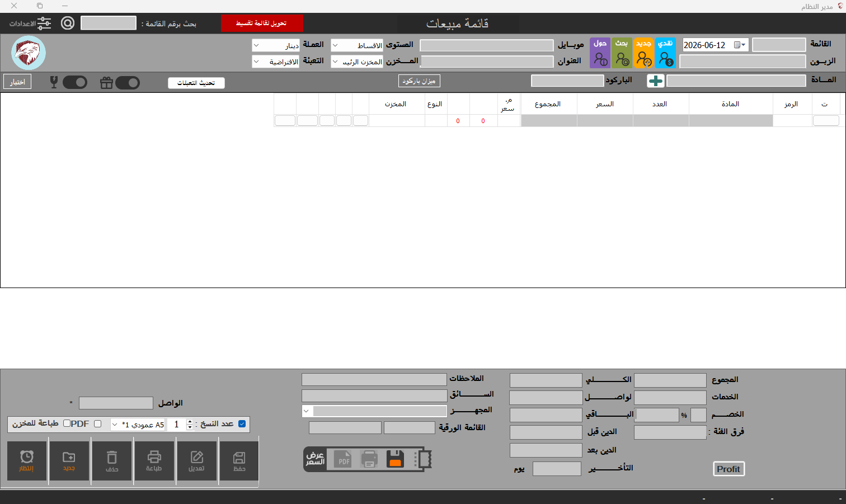846x504 pixels.
Task: Focus the القائمة invoice number field
Action: click(779, 45)
